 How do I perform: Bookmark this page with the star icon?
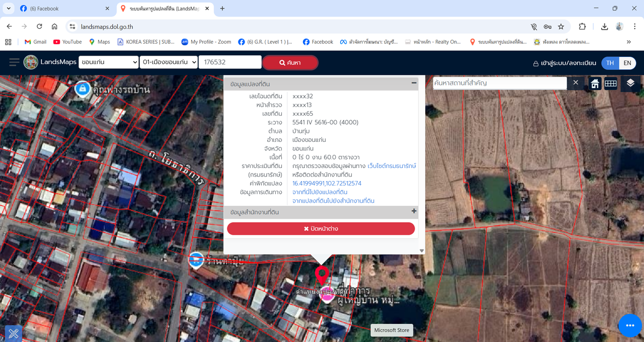[x=561, y=27]
